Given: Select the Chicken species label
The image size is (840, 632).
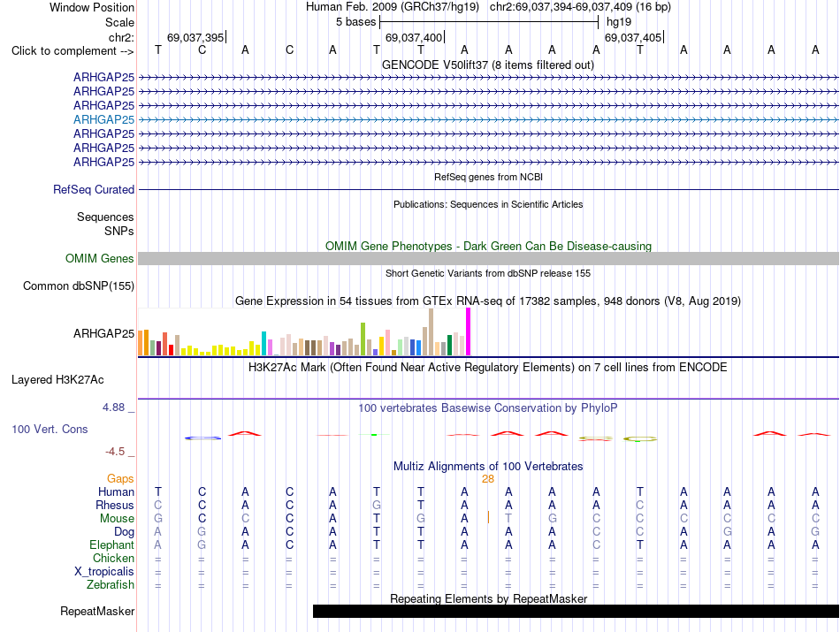Looking at the screenshot, I should point(113,558).
